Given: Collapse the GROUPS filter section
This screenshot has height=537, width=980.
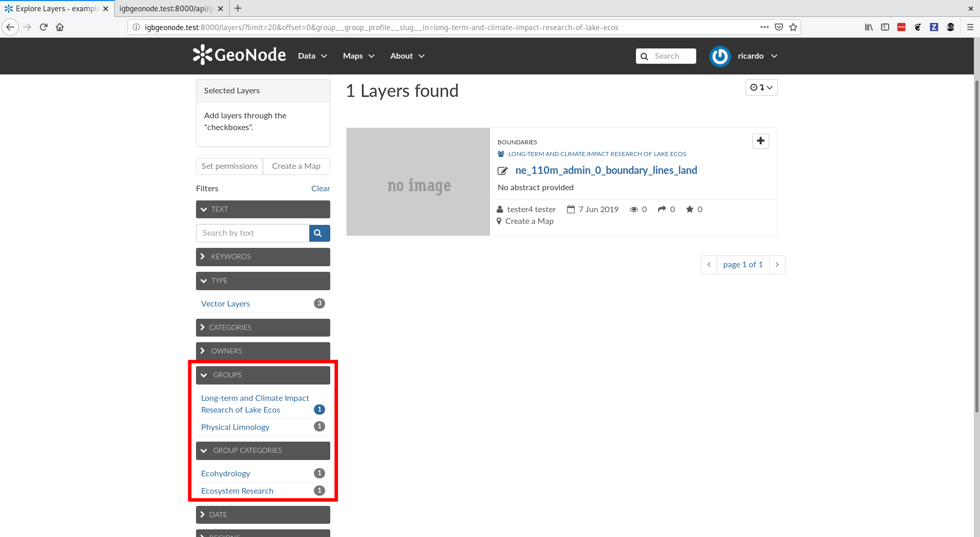Looking at the screenshot, I should [x=263, y=375].
